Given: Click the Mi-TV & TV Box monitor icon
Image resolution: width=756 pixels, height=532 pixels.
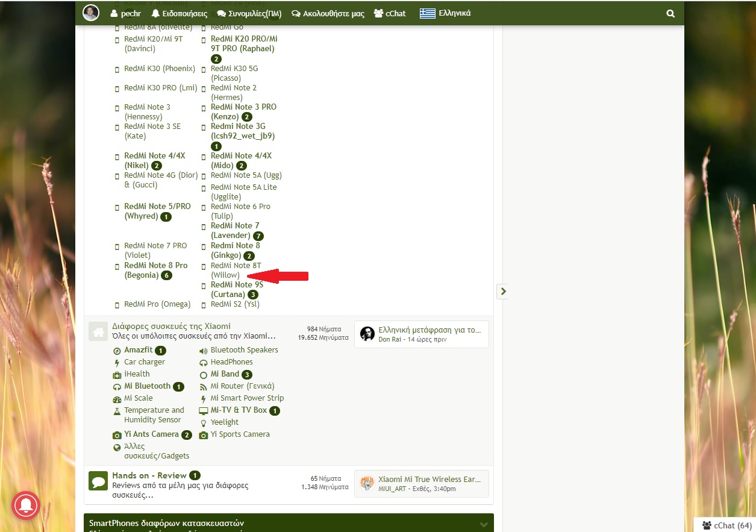Looking at the screenshot, I should pyautogui.click(x=204, y=410).
